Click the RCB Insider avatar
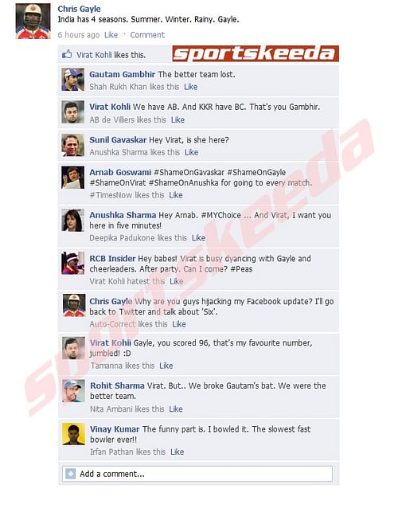This screenshot has height=532, width=398. click(73, 263)
